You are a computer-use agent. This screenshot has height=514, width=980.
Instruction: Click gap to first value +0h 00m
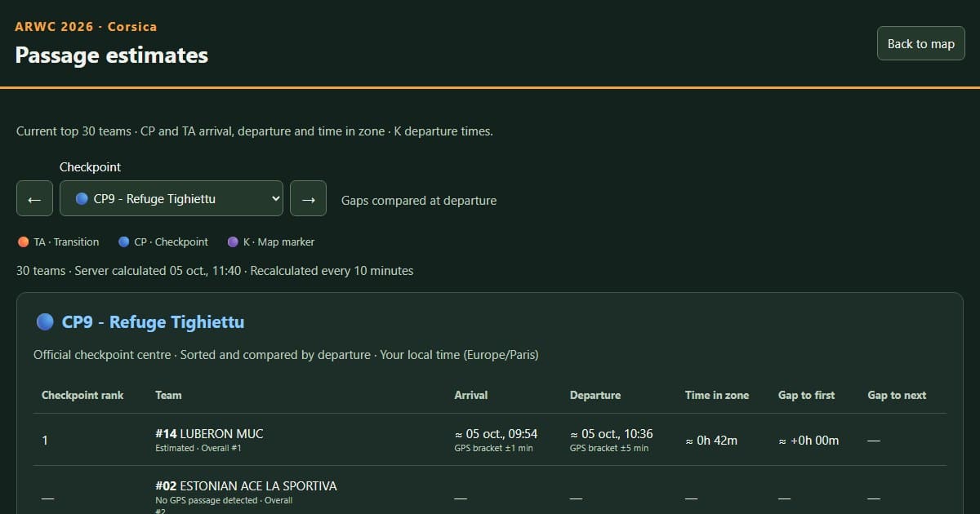pyautogui.click(x=808, y=441)
